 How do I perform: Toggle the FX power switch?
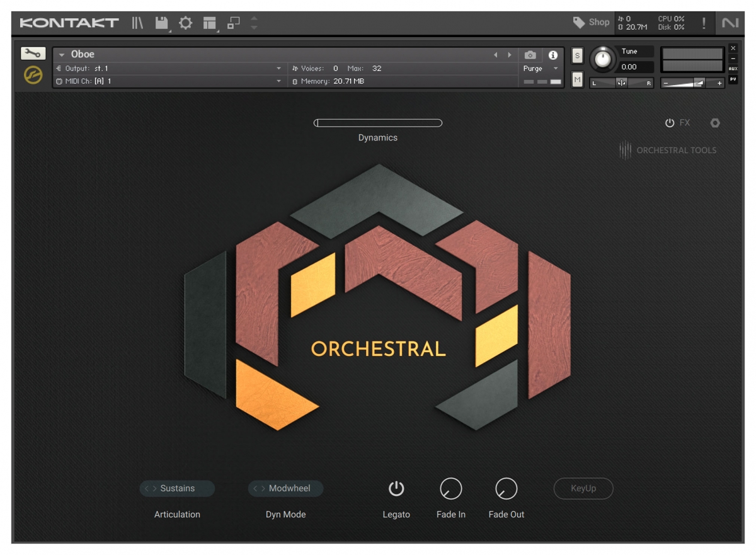670,123
